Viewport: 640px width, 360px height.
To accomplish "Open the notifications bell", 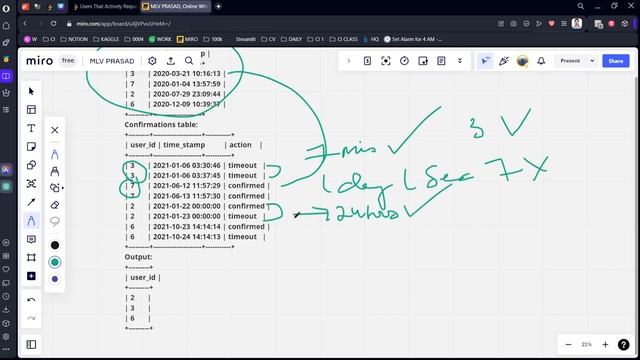I will click(x=541, y=61).
